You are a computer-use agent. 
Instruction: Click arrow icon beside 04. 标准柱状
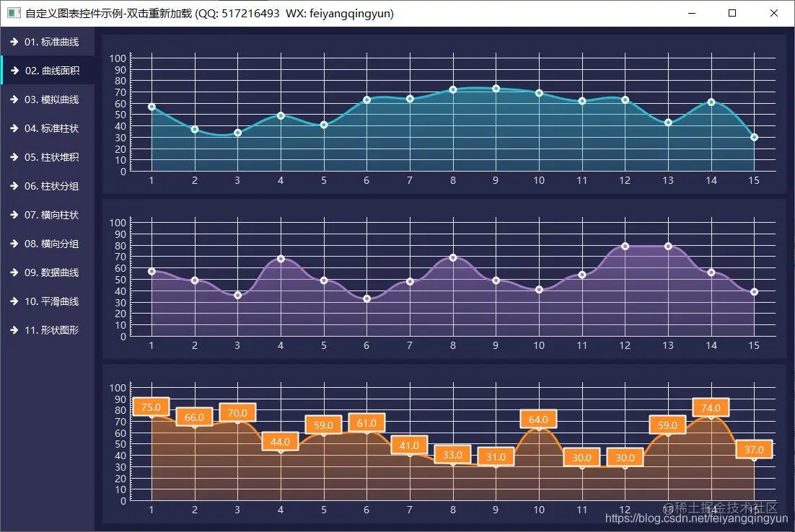[14, 128]
